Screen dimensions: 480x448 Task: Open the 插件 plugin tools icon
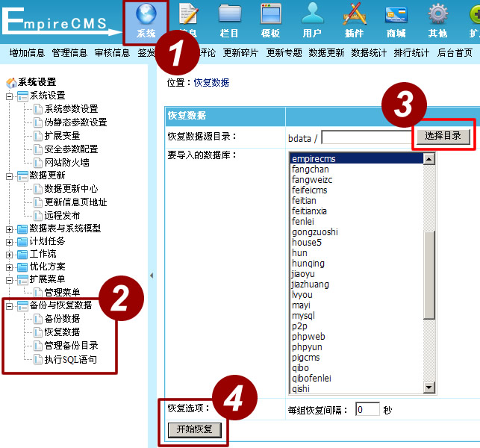(355, 14)
